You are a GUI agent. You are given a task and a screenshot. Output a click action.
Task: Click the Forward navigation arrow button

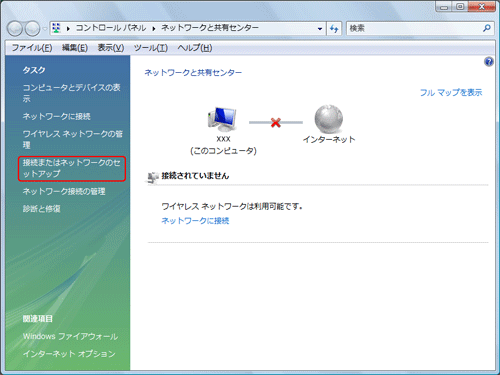click(x=32, y=29)
